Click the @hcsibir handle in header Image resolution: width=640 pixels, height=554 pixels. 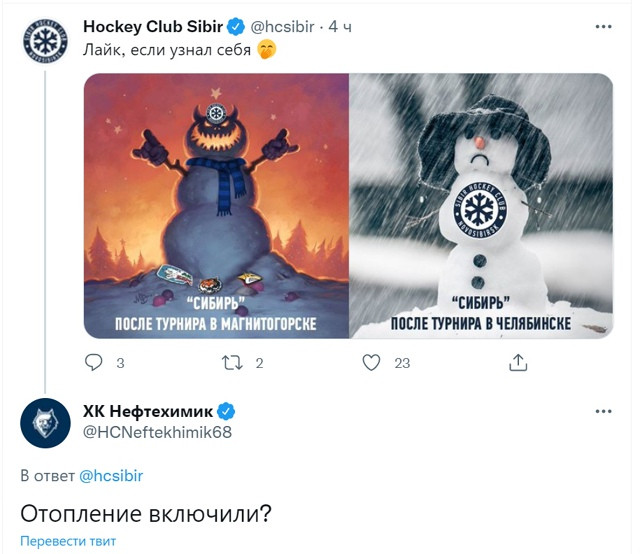click(x=282, y=27)
